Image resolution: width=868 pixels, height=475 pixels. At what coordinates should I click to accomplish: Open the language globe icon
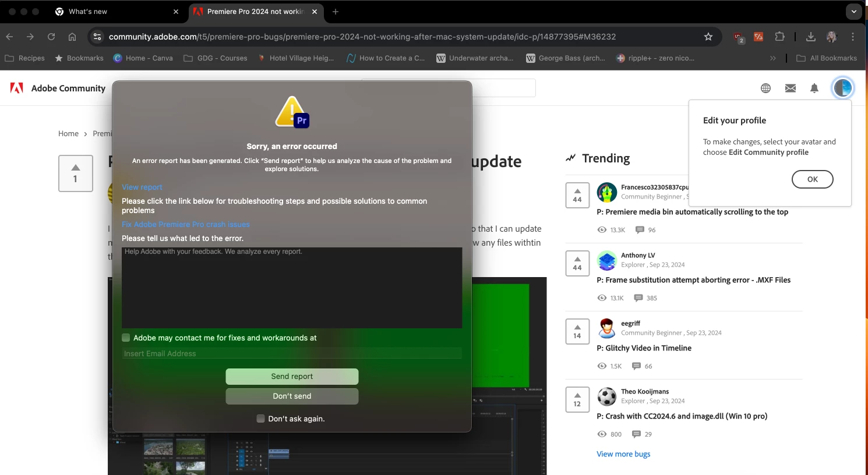(x=765, y=88)
